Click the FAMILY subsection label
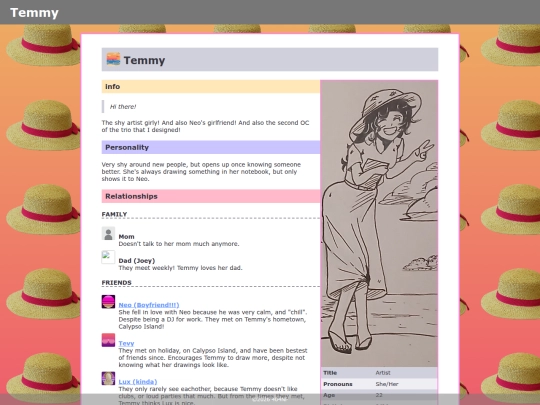This screenshot has height=405, width=540. coord(114,214)
